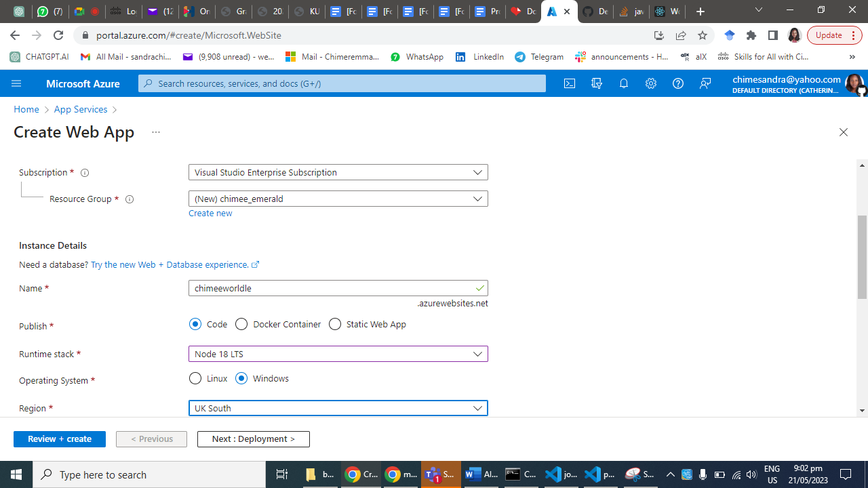
Task: Select Docker Container publish option
Action: coord(241,324)
